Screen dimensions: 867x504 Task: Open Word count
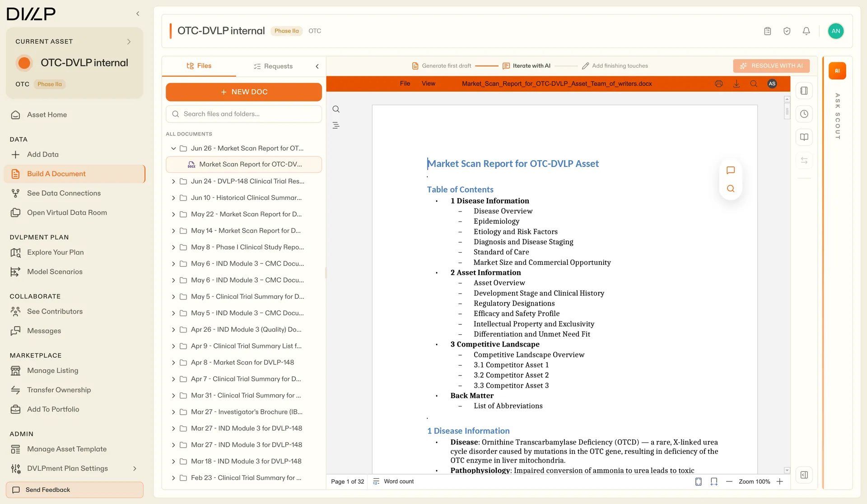[393, 481]
